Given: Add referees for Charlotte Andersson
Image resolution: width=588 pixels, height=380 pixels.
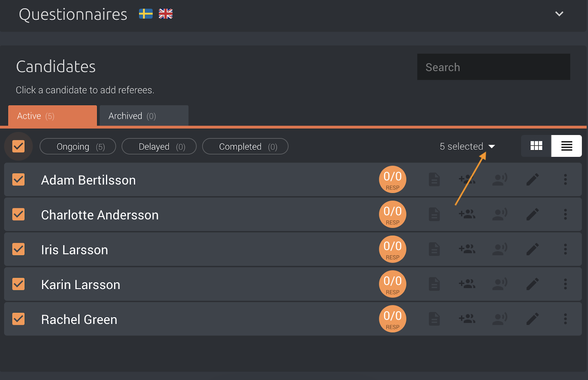Looking at the screenshot, I should point(467,214).
